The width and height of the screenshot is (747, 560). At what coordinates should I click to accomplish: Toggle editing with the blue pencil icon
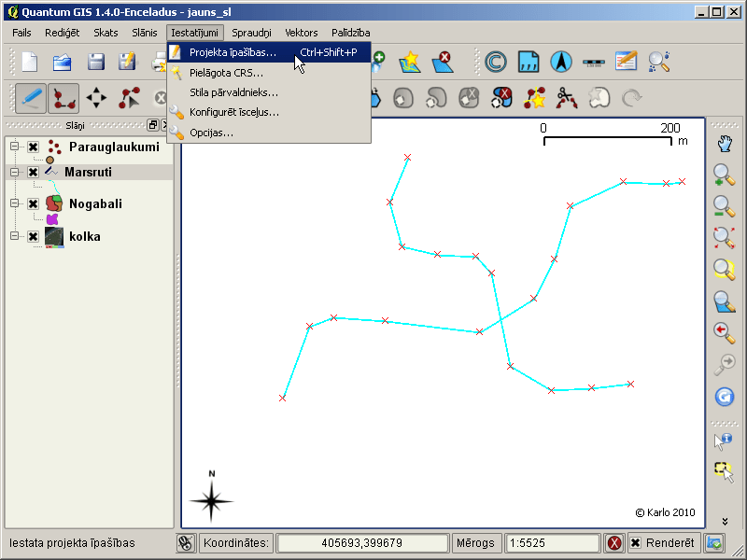click(x=31, y=98)
